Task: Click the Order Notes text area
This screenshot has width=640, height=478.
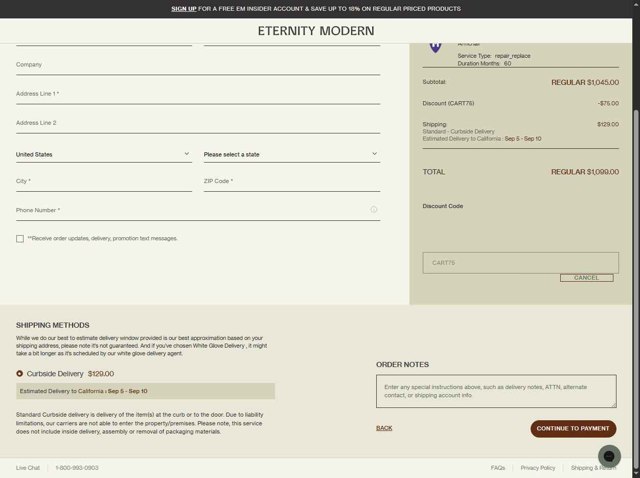Action: pos(496,391)
